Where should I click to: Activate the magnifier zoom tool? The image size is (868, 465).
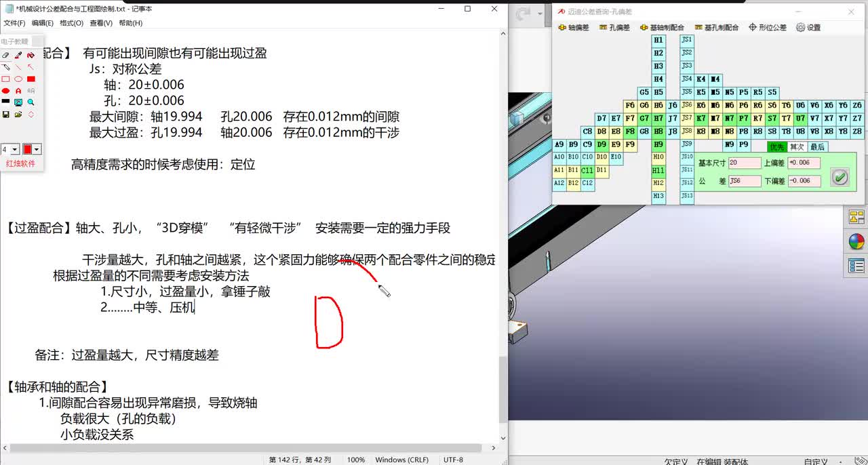pos(31,102)
